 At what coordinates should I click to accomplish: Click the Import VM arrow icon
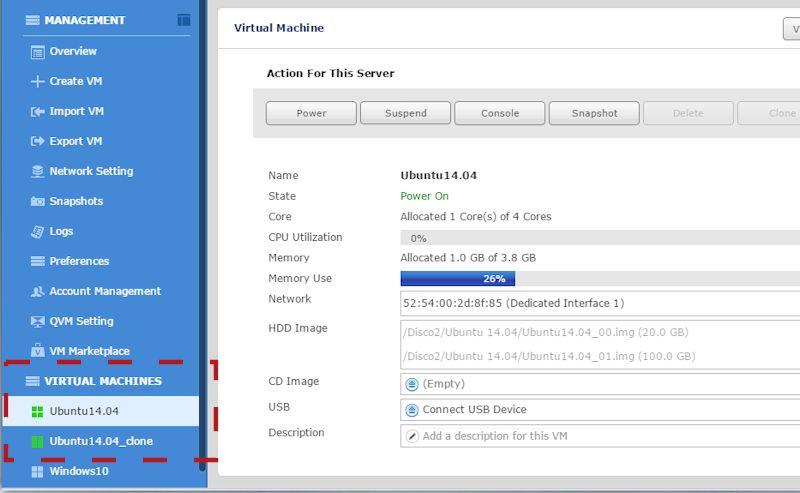37,112
